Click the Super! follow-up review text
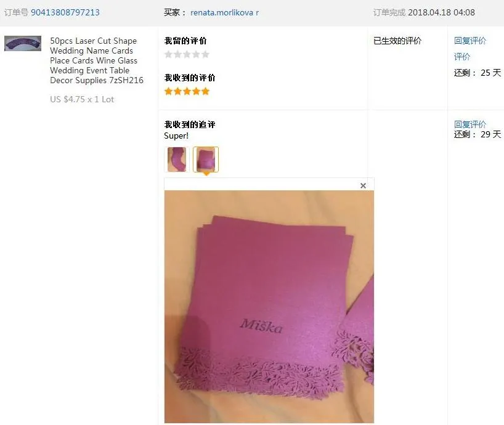The width and height of the screenshot is (504, 425). click(176, 136)
